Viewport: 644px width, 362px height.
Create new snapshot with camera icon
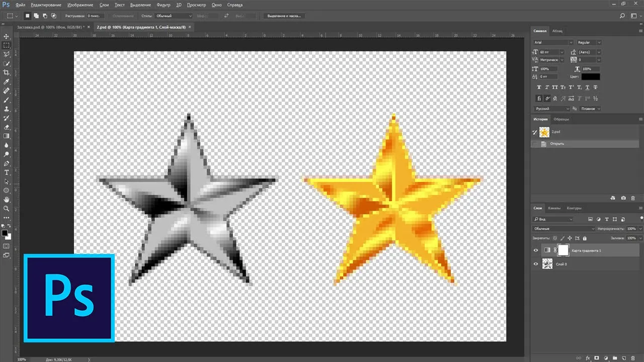pos(623,198)
